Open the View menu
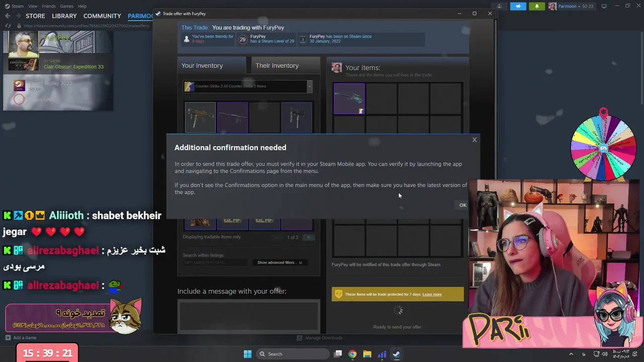The width and height of the screenshot is (644, 362). click(33, 6)
